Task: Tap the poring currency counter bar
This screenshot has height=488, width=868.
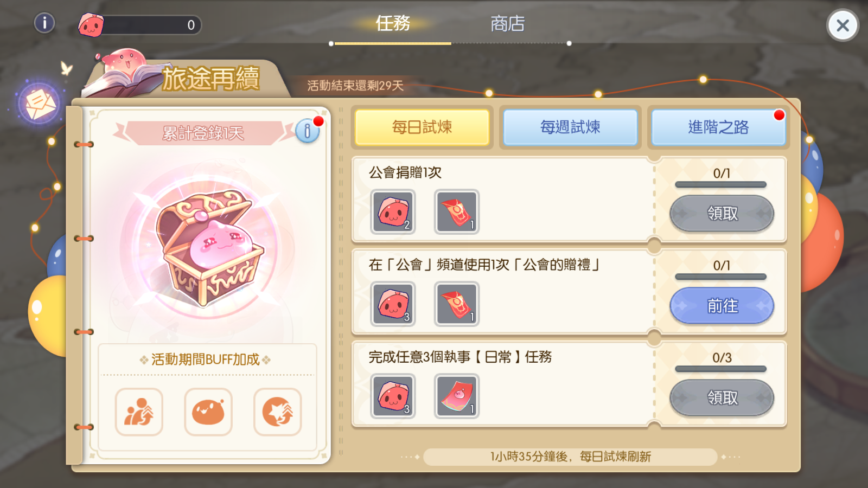Action: point(140,25)
